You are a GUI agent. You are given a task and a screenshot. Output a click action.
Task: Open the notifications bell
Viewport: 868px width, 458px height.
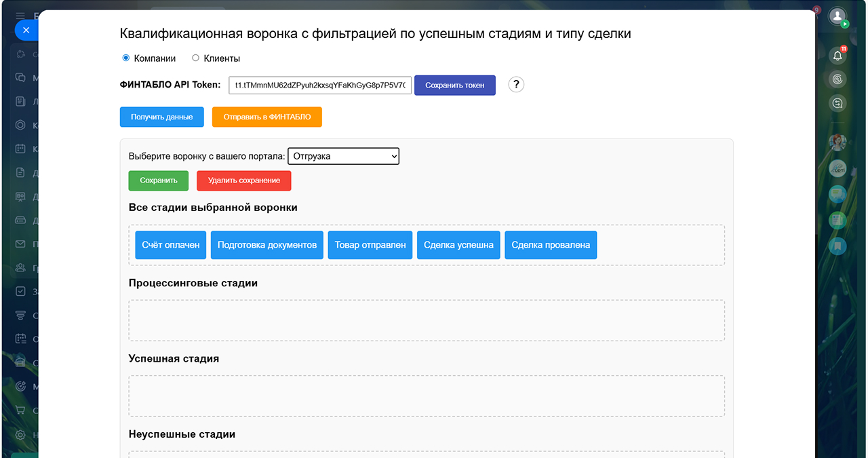[837, 56]
